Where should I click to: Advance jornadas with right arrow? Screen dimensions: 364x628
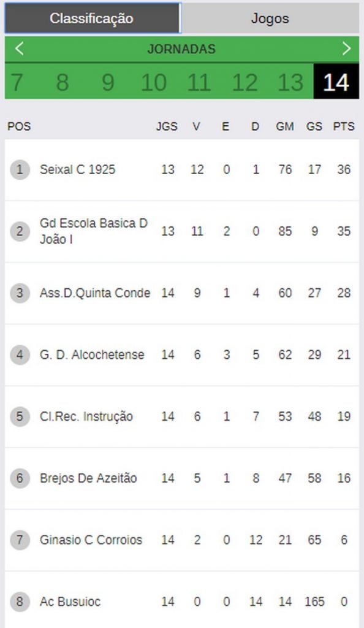tap(346, 49)
